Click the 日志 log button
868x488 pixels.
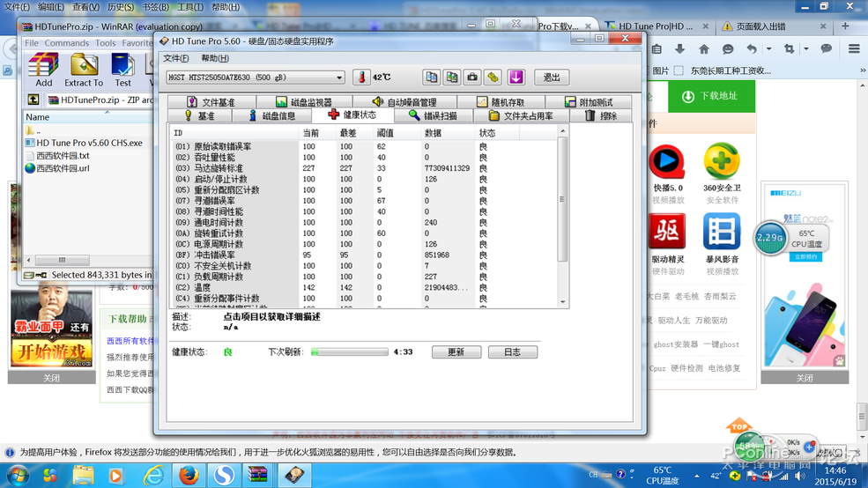[x=513, y=351]
